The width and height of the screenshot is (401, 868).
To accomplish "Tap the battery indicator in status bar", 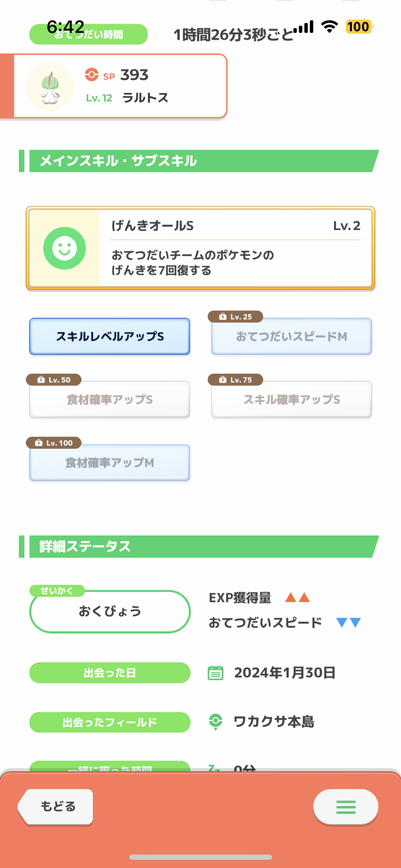I will point(359,27).
